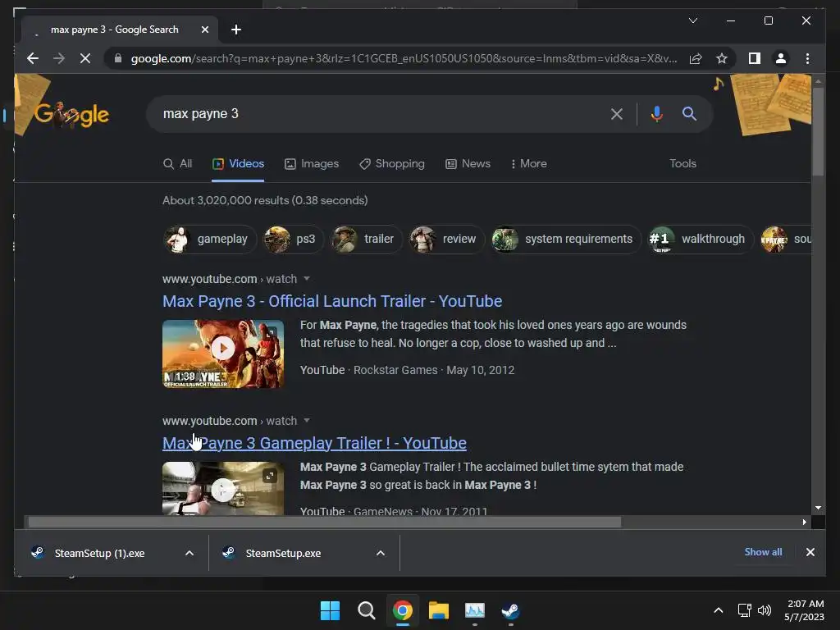Screen dimensions: 840x630
Task: Select the review suggestion chip
Action: coord(447,239)
